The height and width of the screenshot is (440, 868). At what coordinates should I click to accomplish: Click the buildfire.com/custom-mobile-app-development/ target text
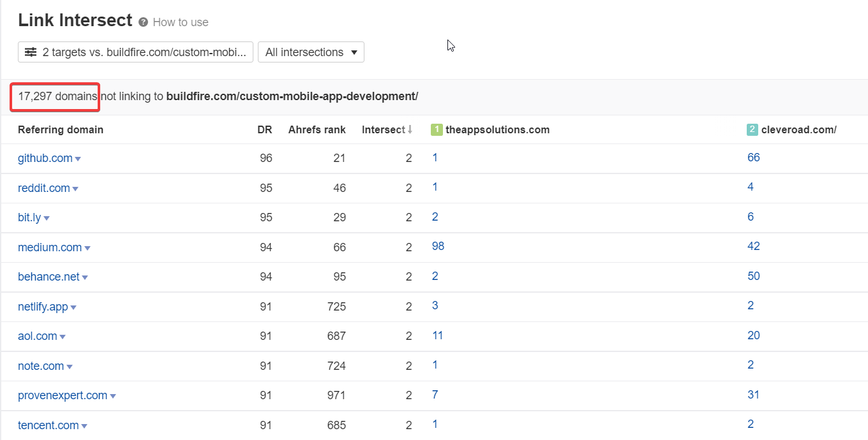pyautogui.click(x=292, y=96)
